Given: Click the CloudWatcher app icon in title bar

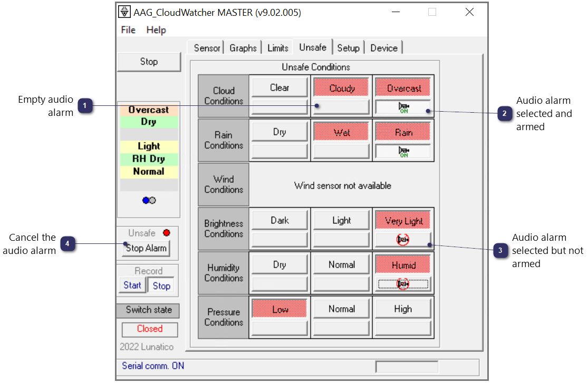Looking at the screenshot, I should click(124, 12).
